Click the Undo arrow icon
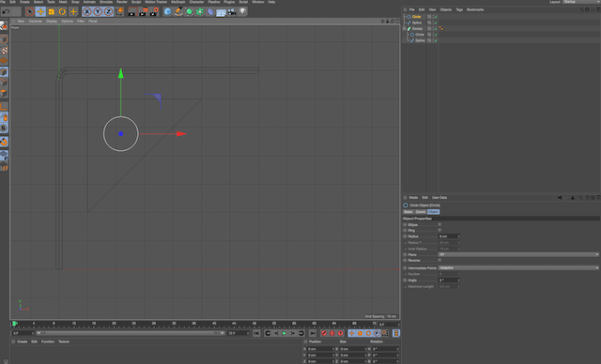Screen dimensions: 601x364 pos(6,12)
